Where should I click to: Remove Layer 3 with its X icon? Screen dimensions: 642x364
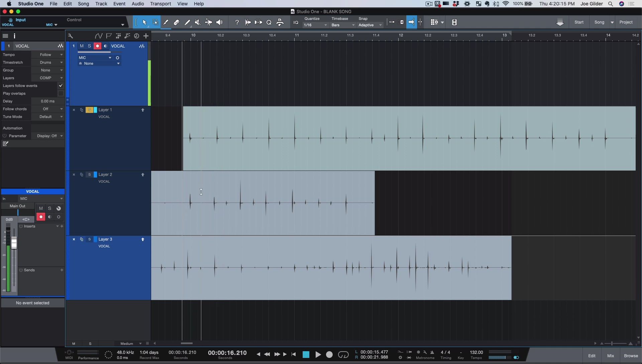pos(74,239)
